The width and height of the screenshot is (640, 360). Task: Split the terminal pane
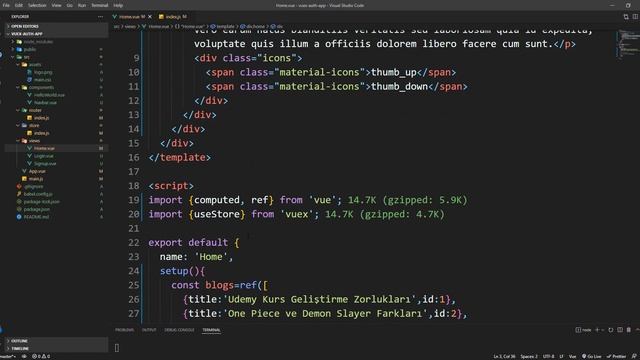coord(620,330)
